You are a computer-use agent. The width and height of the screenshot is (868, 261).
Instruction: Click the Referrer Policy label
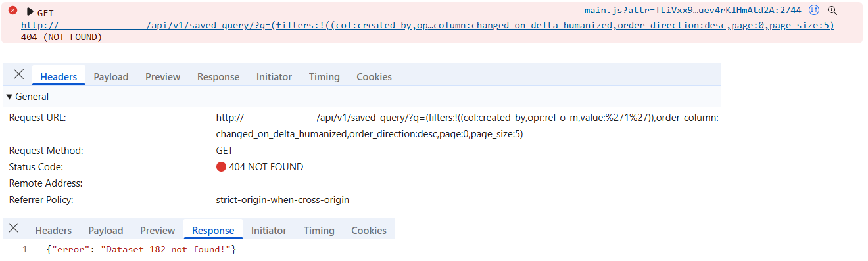point(41,199)
